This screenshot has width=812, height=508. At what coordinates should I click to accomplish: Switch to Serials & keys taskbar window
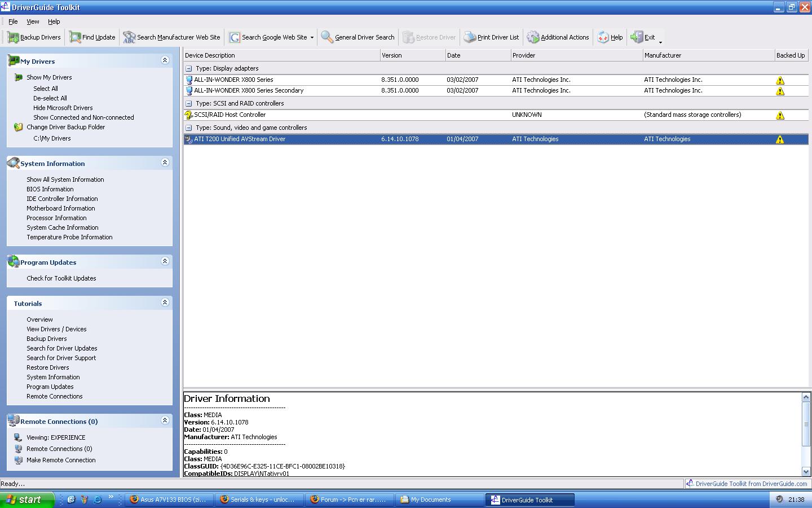[260, 500]
